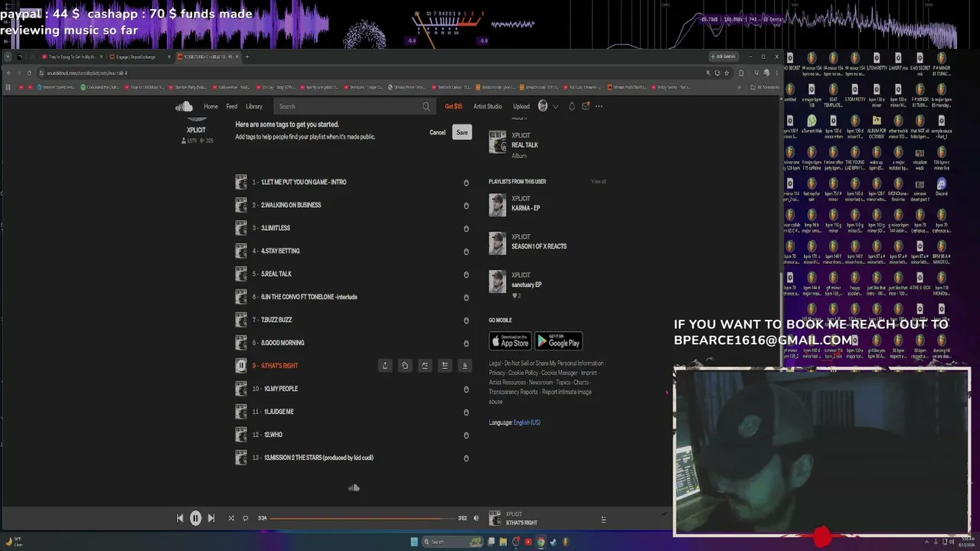Open the Feed nav item
The image size is (980, 551).
(231, 106)
